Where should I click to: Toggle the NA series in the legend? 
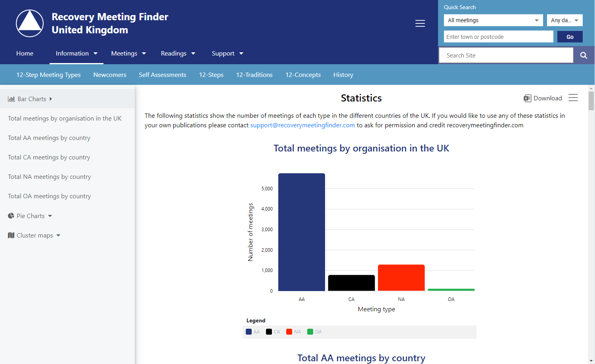pyautogui.click(x=294, y=332)
